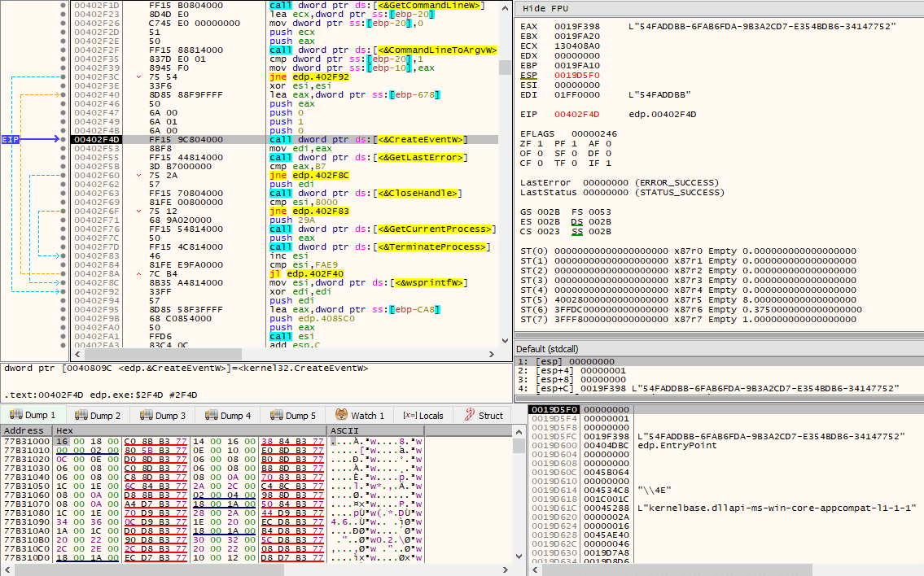Select ESP register value 0019D5F0

(x=577, y=76)
